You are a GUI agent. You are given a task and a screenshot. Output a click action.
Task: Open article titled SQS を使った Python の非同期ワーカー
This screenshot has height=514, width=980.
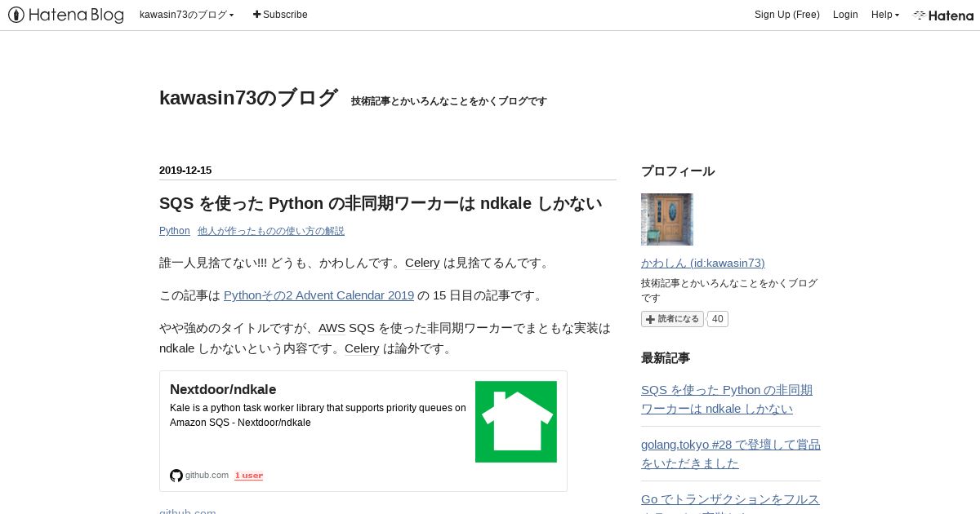click(381, 203)
